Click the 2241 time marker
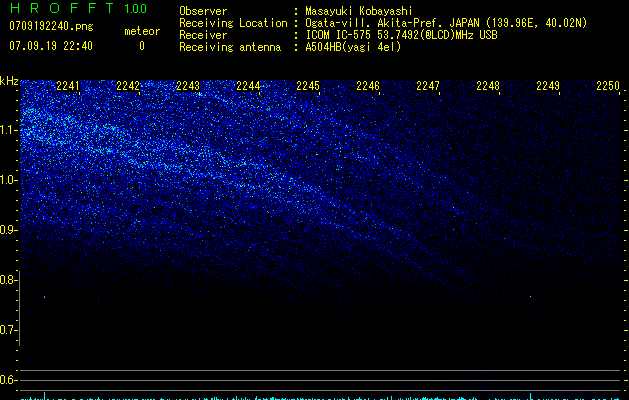The height and width of the screenshot is (400, 629). 68,86
